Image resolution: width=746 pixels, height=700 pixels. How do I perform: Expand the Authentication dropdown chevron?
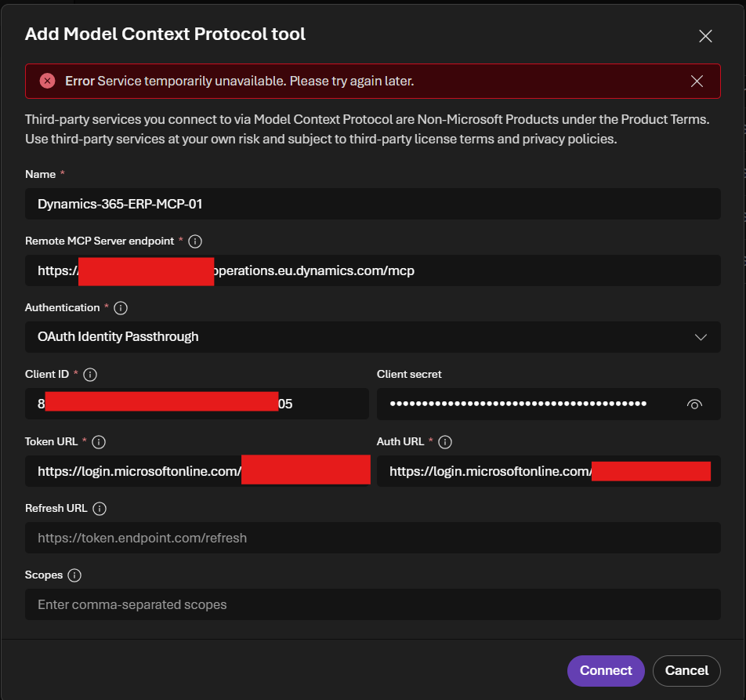click(x=701, y=337)
